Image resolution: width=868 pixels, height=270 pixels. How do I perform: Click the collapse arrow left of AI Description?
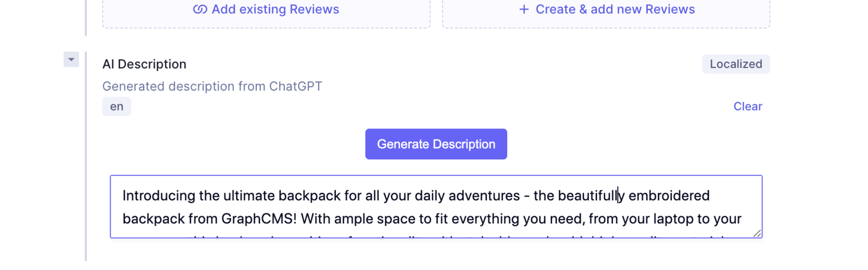[71, 60]
